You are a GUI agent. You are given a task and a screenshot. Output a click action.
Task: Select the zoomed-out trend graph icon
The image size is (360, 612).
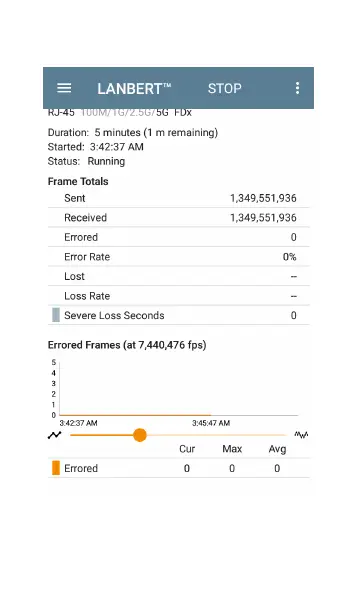click(55, 435)
